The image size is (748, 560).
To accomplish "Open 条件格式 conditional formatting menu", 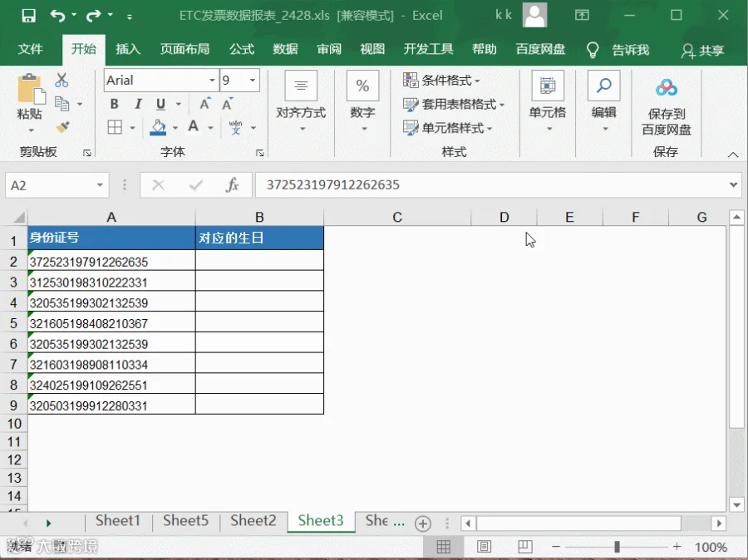I will 441,80.
